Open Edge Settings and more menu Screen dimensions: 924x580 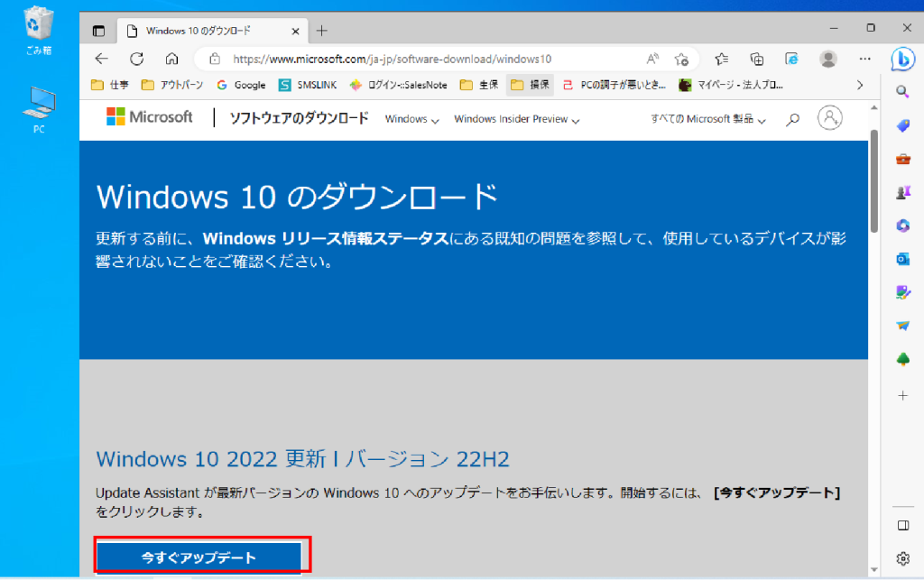pos(864,59)
